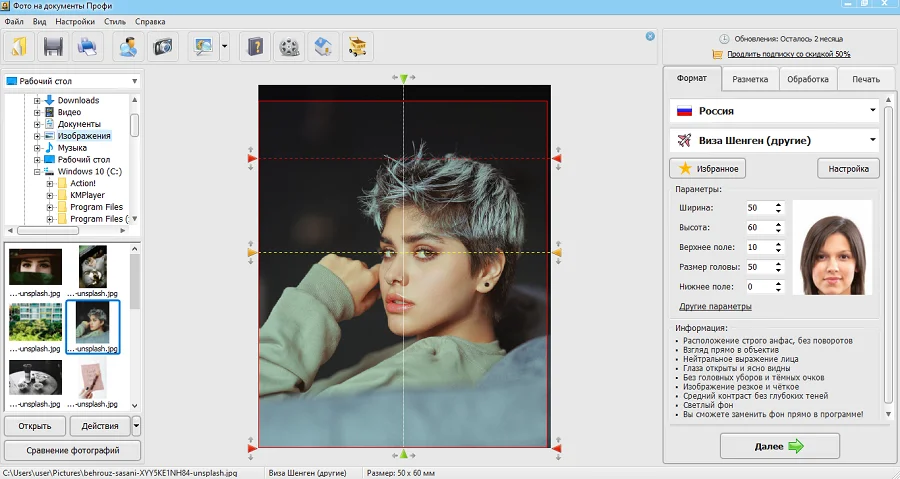Click the Сравнение фотографий button
The height and width of the screenshot is (479, 900).
(71, 450)
